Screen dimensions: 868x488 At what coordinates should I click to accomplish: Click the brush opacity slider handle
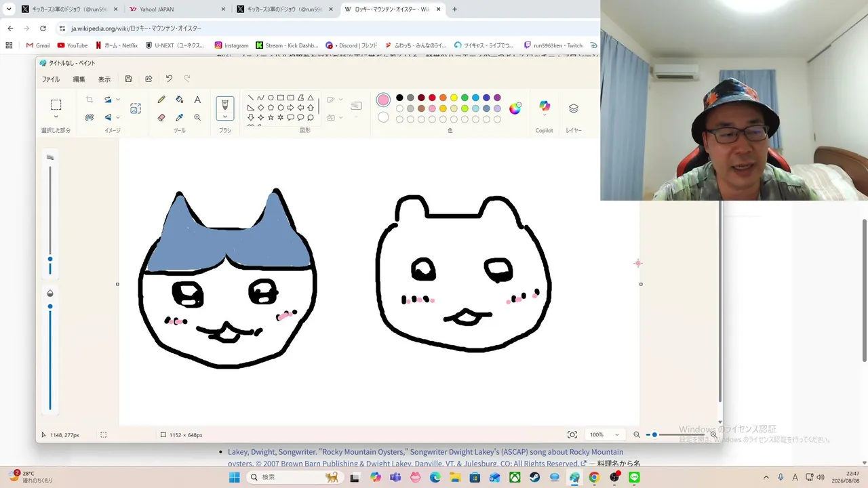(x=50, y=306)
